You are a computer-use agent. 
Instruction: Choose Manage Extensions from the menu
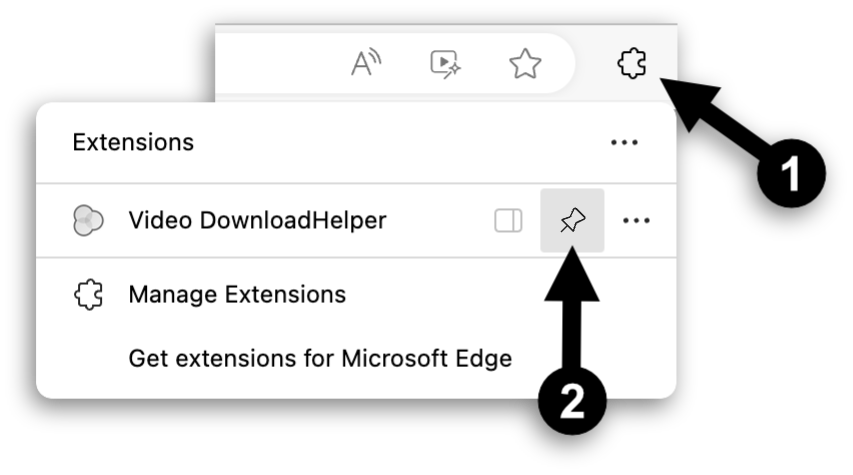237,295
